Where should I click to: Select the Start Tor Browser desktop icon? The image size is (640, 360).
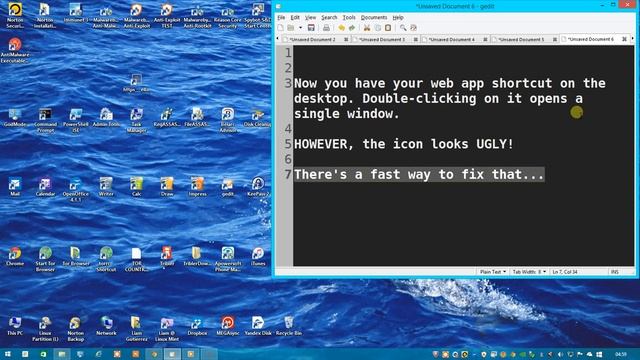coord(45,259)
